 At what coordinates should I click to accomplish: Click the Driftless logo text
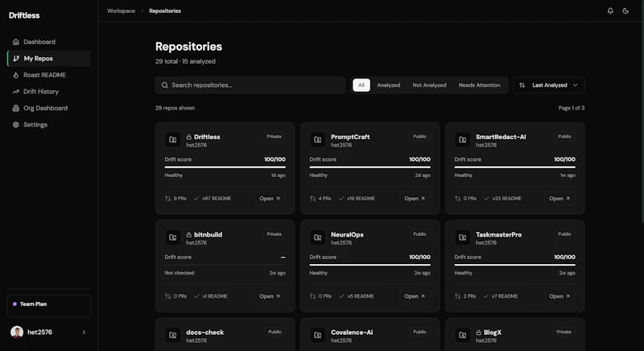click(x=24, y=15)
